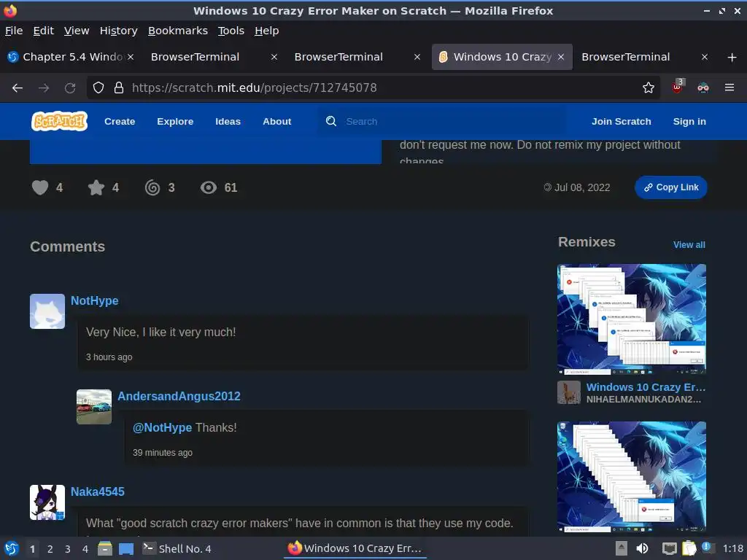Click the Copy Link button

coord(671,187)
